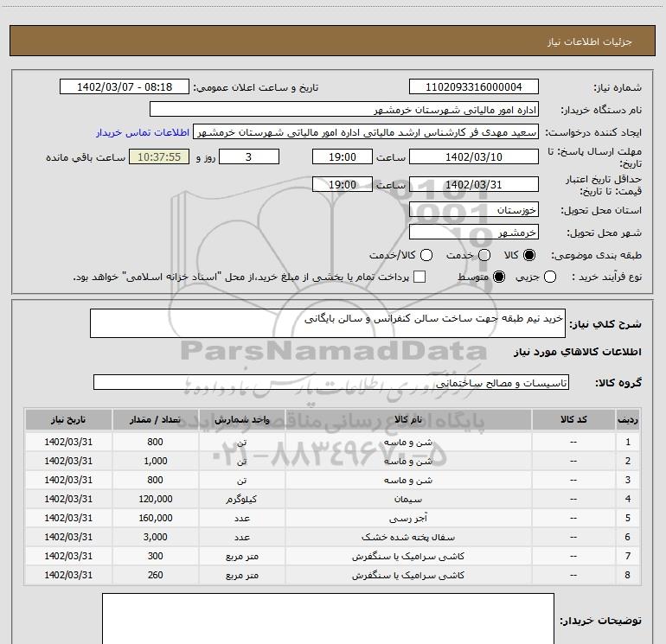Open buyer contact information link
Screen dimensions: 666x644
tap(143, 132)
